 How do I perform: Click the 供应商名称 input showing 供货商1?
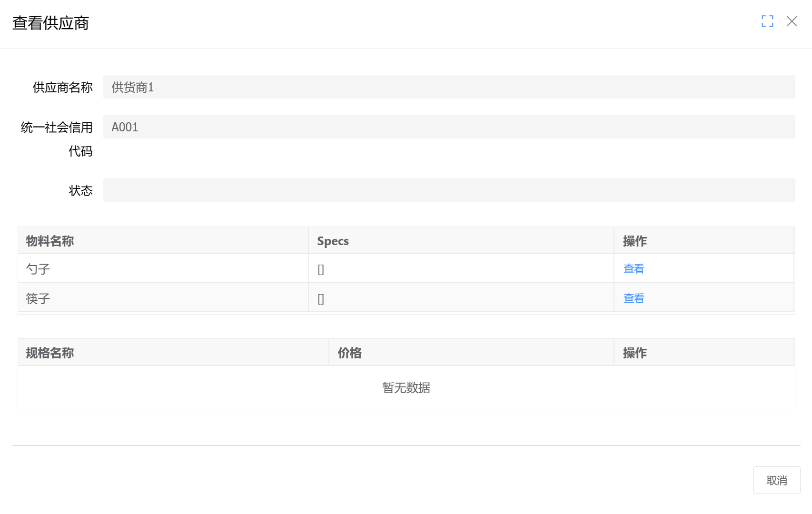click(333, 87)
